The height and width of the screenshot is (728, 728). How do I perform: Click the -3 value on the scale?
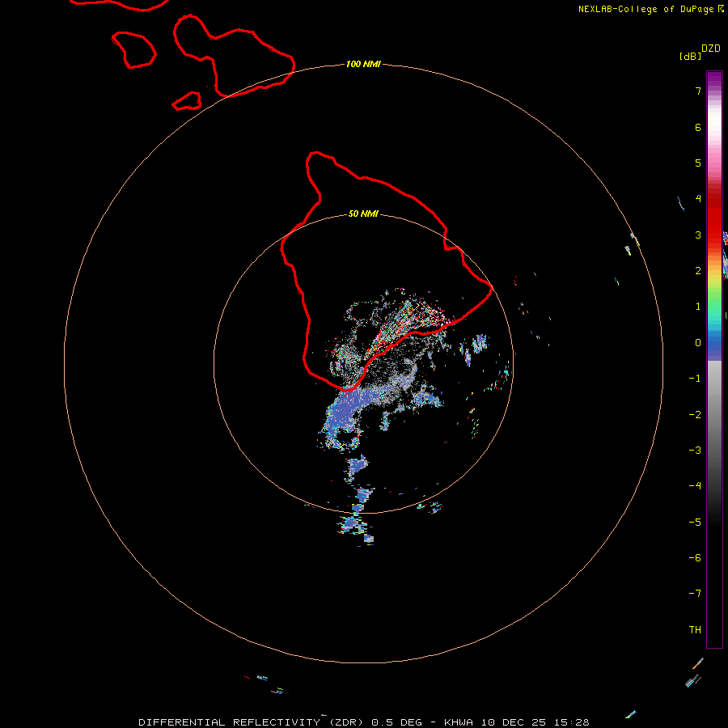click(695, 451)
